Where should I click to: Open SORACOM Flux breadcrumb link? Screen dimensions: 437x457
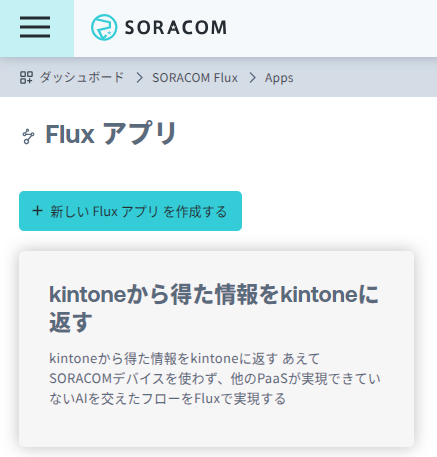195,78
